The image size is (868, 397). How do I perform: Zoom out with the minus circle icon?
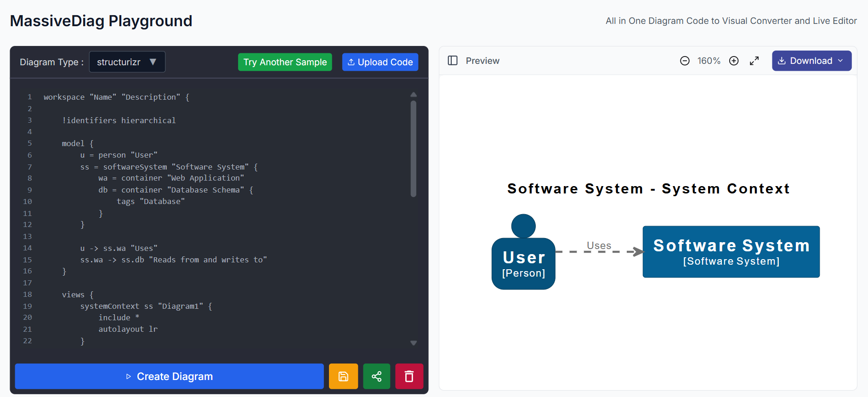pyautogui.click(x=685, y=61)
